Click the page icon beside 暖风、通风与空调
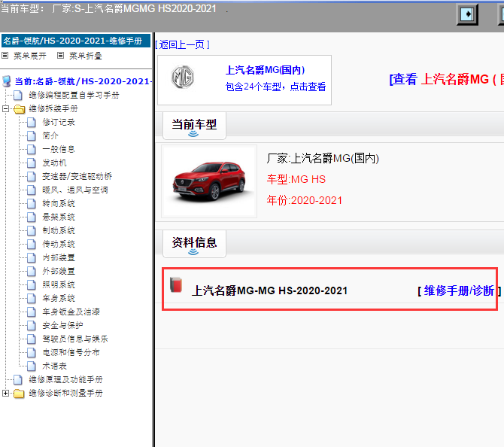 click(32, 190)
